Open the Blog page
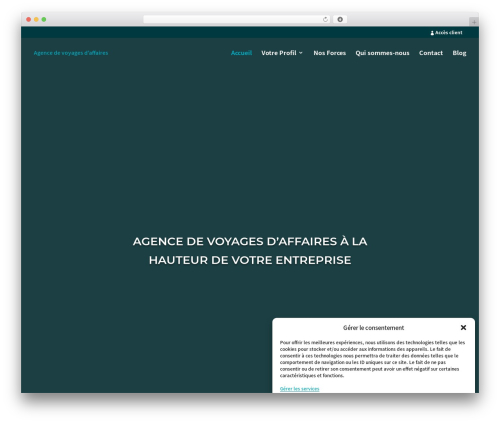The height and width of the screenshot is (423, 500). click(459, 53)
